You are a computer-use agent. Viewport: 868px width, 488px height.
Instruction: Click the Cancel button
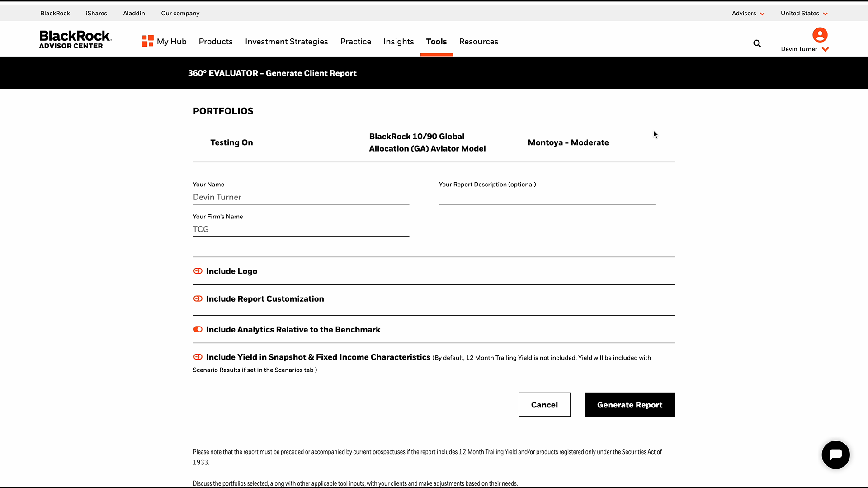tap(544, 404)
